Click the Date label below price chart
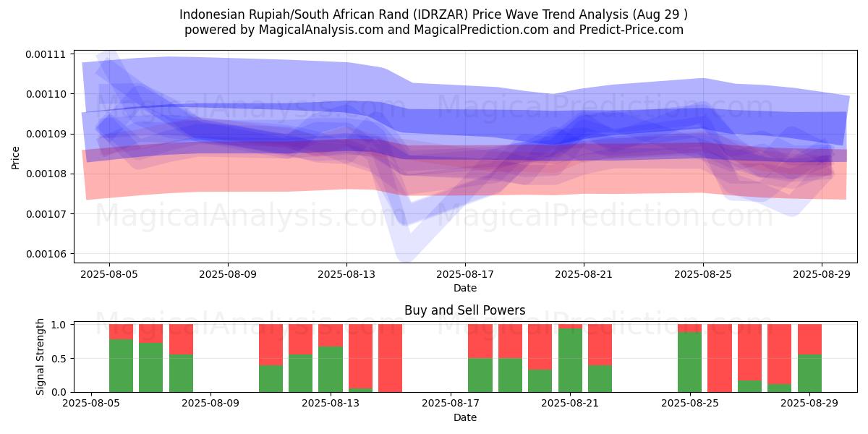 click(464, 288)
